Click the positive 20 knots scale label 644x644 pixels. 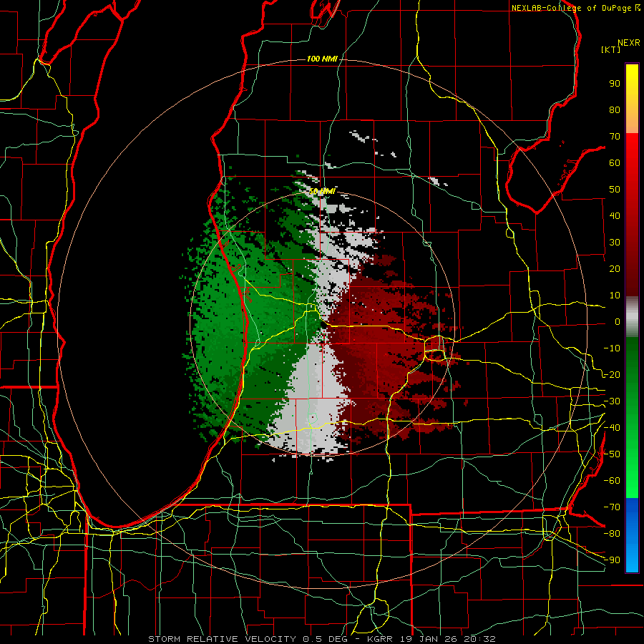click(x=615, y=268)
